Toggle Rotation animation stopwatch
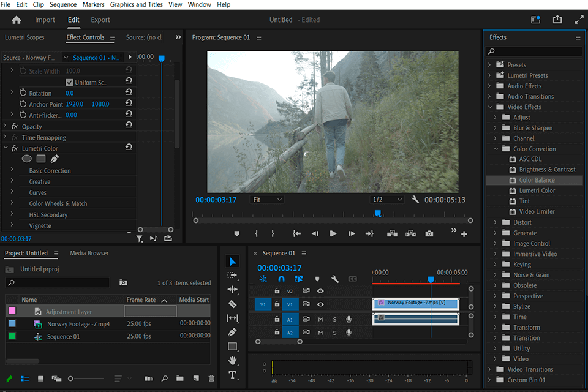588x392 pixels. tap(23, 92)
